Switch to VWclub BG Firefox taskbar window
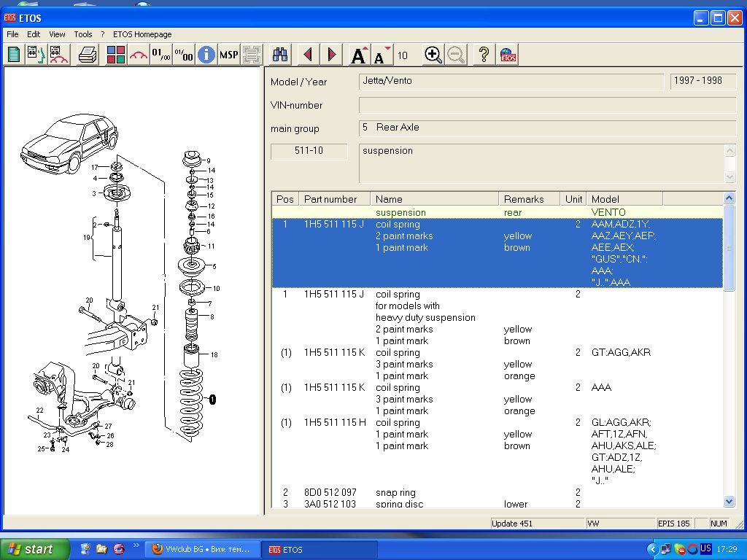The image size is (747, 560). point(201,549)
